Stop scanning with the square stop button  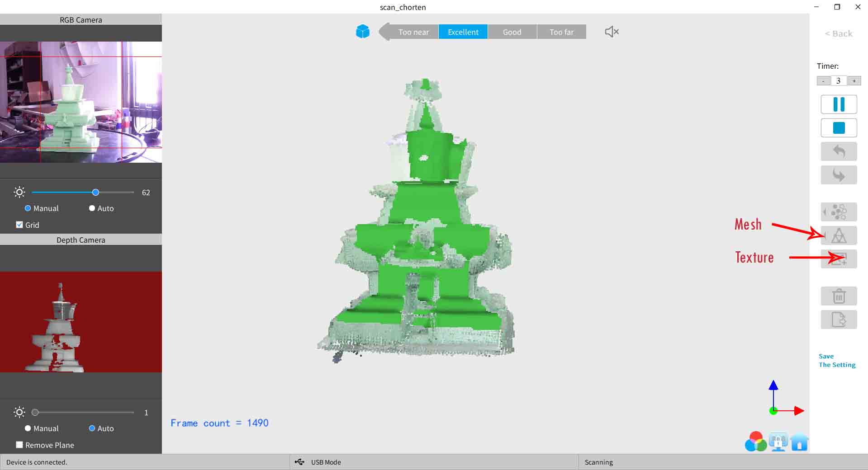pos(839,128)
